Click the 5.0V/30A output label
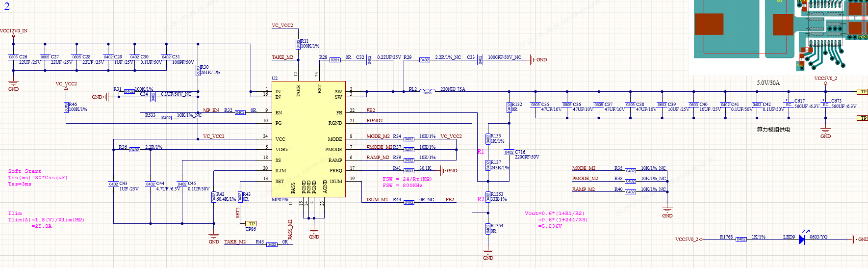 (768, 83)
